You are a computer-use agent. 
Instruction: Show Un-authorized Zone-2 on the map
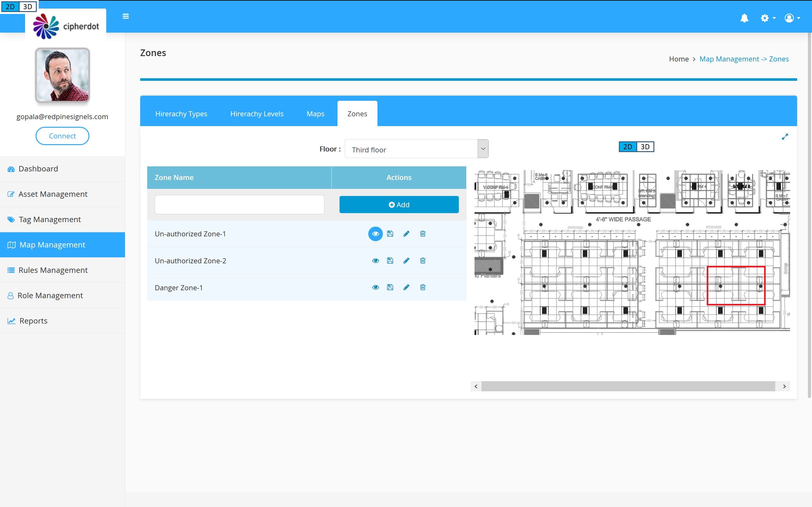375,260
